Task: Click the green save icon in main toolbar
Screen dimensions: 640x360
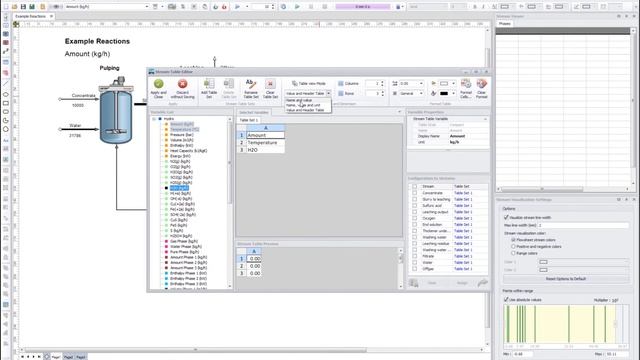Action: pos(32,7)
